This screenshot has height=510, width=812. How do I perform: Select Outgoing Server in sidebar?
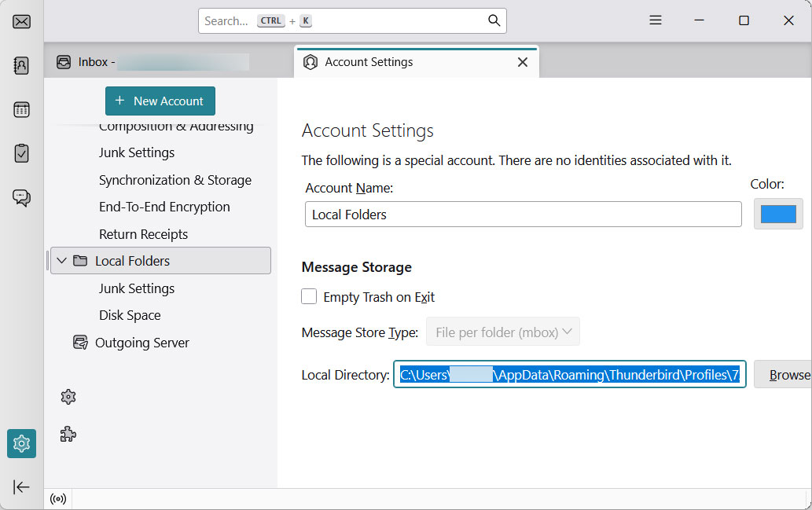(x=141, y=343)
